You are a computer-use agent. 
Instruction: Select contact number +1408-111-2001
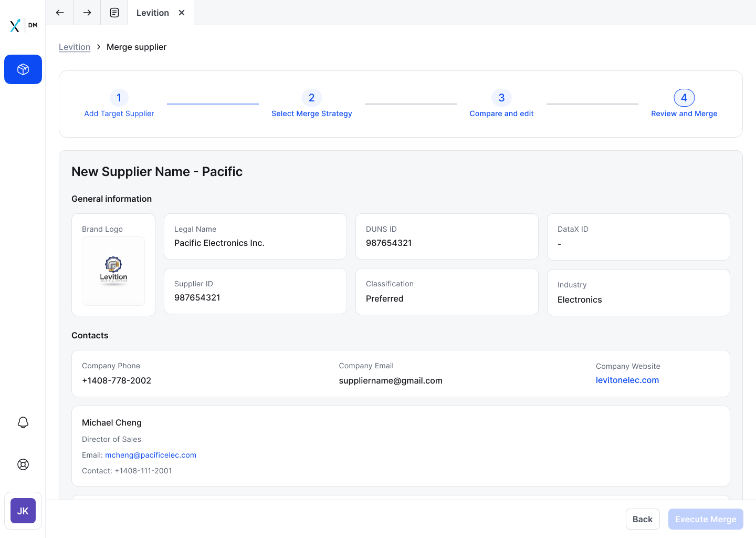pyautogui.click(x=143, y=471)
